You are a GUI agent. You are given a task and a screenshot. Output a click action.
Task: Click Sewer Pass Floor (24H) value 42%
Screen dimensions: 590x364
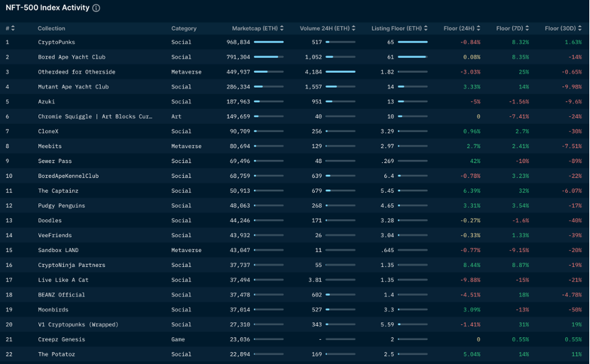click(x=475, y=161)
